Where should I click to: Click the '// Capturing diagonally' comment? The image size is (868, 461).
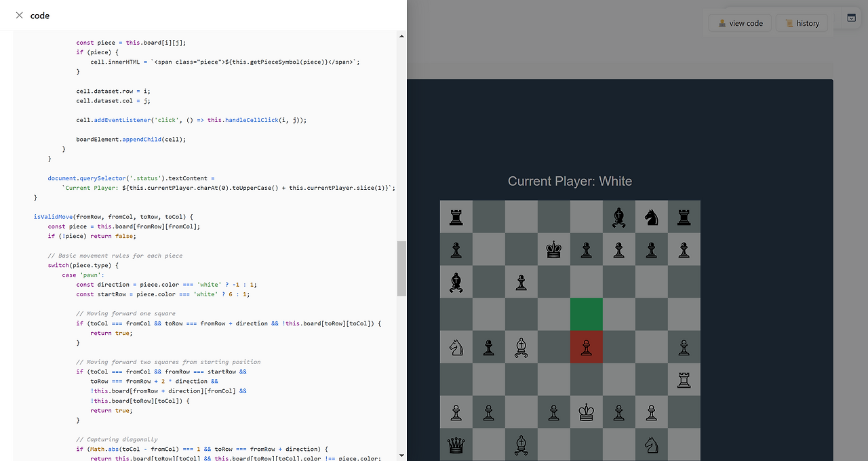pyautogui.click(x=115, y=439)
